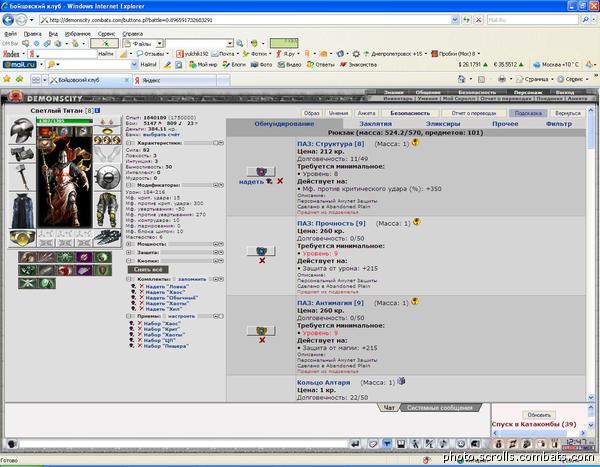Click the return arrow icon in chat bar
This screenshot has width=600, height=467.
tap(355, 444)
